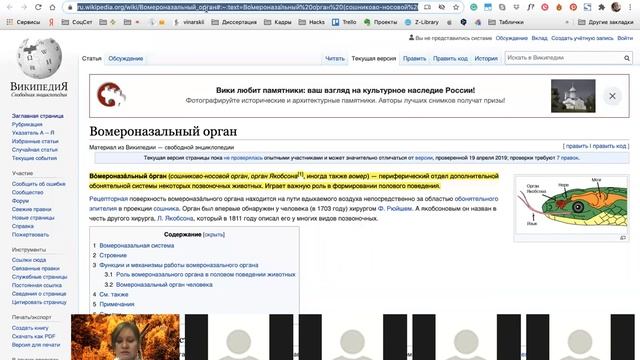This screenshot has width=640, height=360.
Task: Click the Войти login link
Action: [x=625, y=38]
